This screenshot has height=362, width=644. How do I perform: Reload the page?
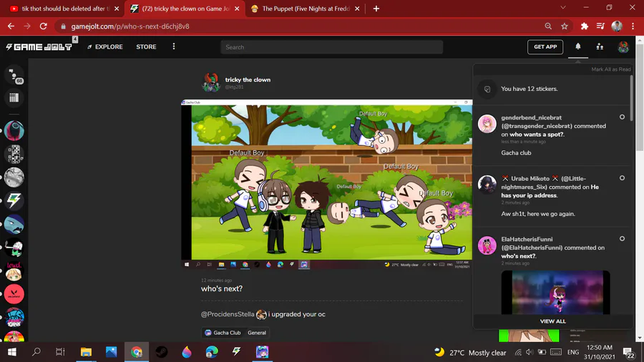(43, 26)
